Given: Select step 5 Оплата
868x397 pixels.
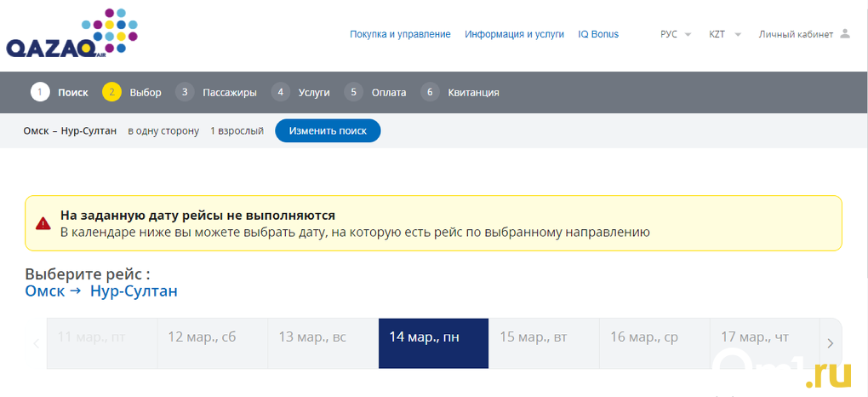Looking at the screenshot, I should 375,92.
